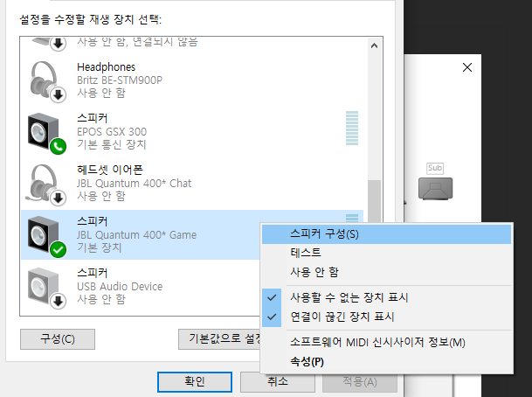Toggle 연결이 끊긴 장치 표시 option

click(386, 317)
